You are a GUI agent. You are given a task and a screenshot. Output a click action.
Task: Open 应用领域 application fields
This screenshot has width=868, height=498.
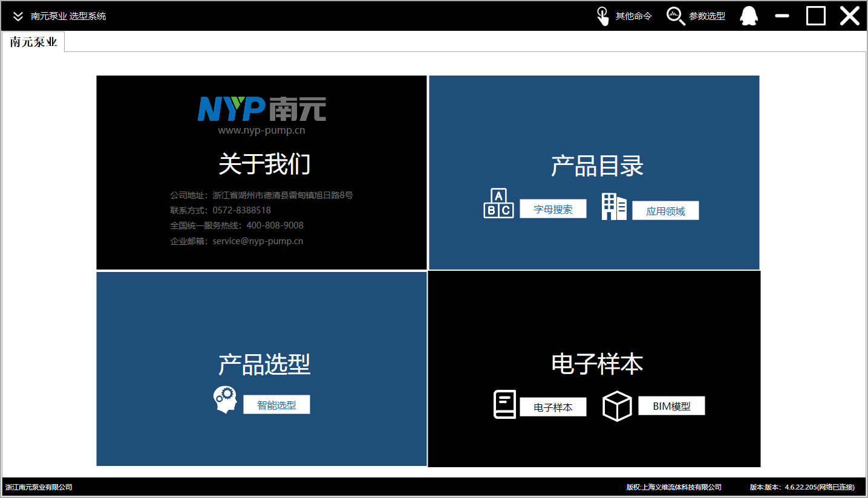tap(665, 210)
